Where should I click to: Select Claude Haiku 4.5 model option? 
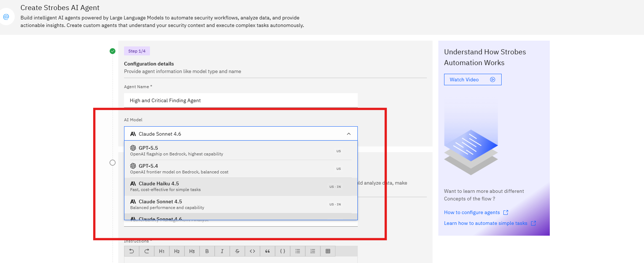[x=241, y=186]
